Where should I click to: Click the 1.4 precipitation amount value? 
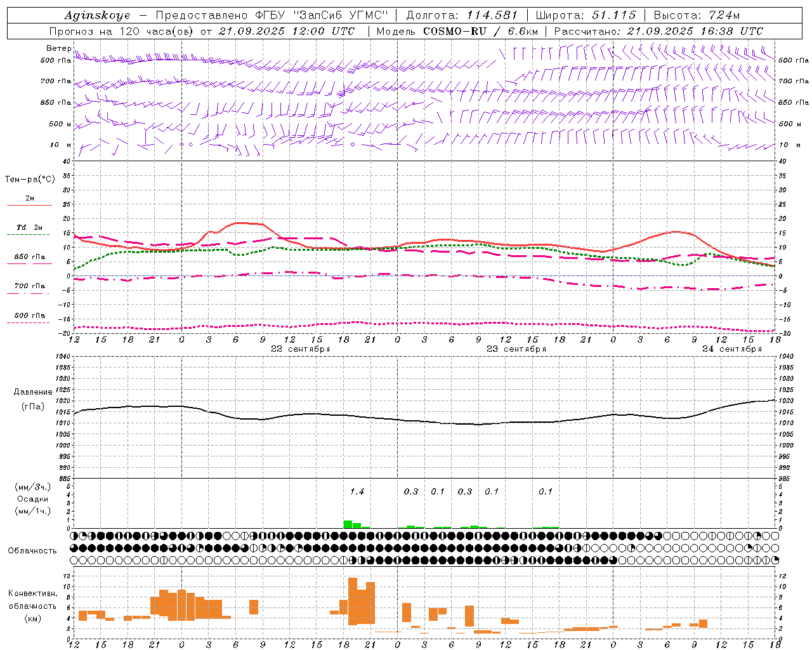[357, 491]
